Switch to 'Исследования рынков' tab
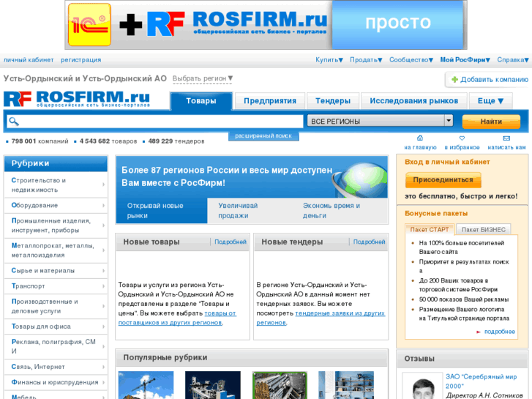Screen dimensions: 532x399 (x=414, y=101)
